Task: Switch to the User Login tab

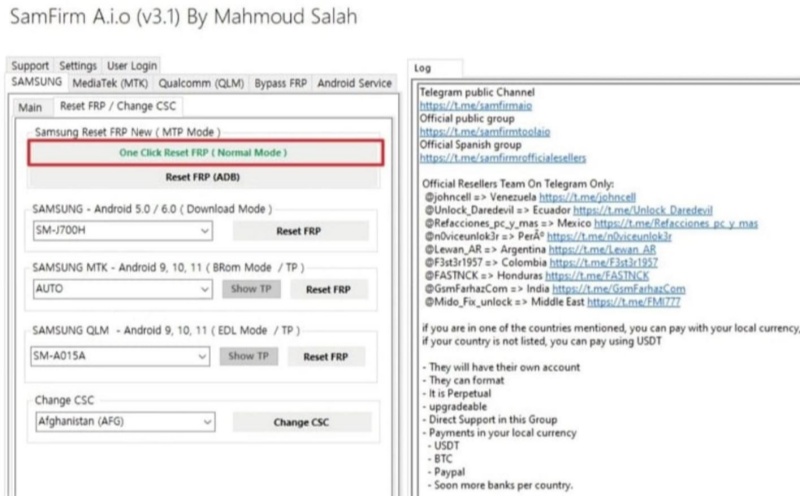Action: coord(132,65)
